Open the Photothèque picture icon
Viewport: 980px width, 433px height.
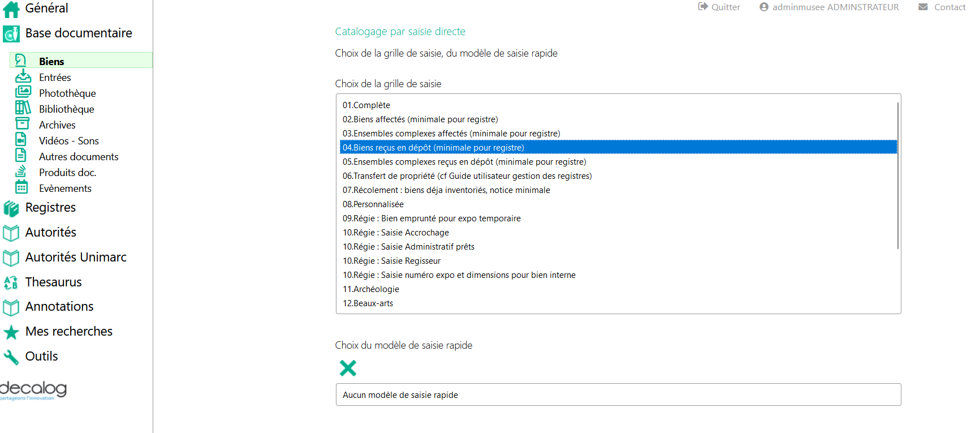23,92
